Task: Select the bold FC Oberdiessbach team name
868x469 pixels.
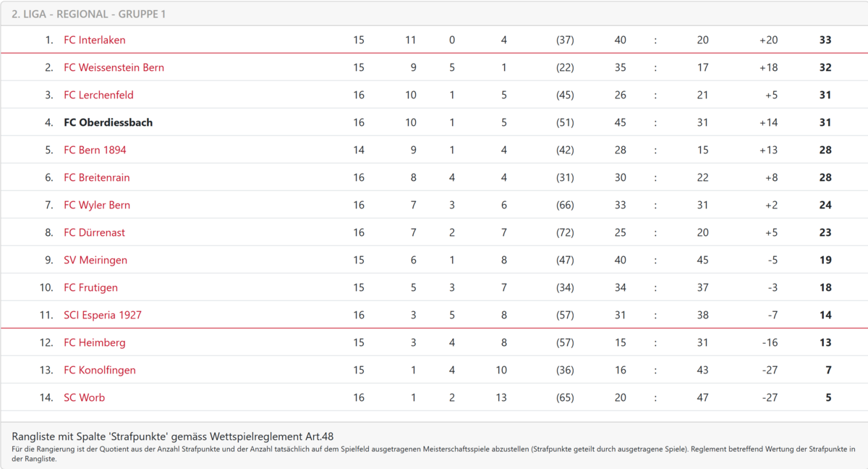Action: pyautogui.click(x=108, y=122)
